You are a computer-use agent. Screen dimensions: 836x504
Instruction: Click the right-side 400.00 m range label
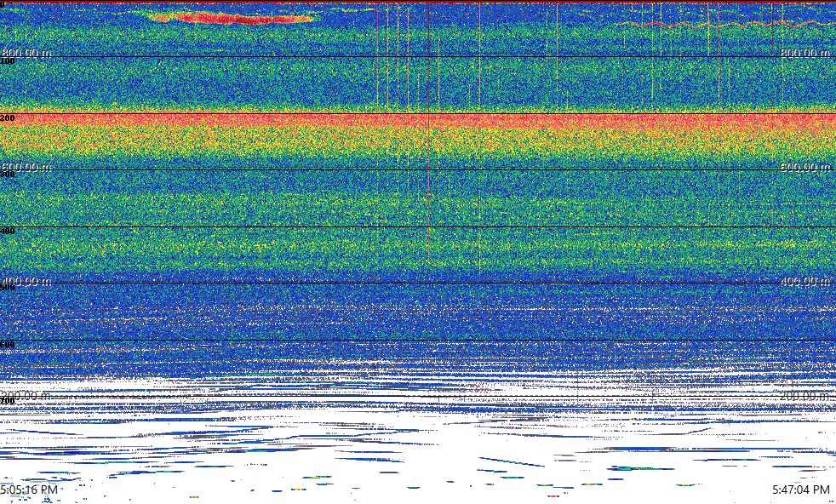[x=805, y=281]
